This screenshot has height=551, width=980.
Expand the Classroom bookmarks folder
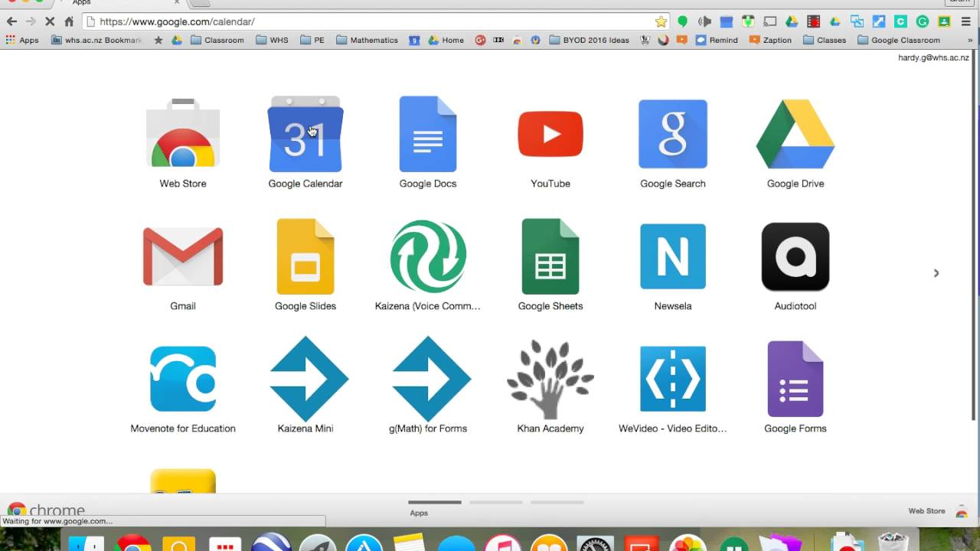[x=217, y=40]
